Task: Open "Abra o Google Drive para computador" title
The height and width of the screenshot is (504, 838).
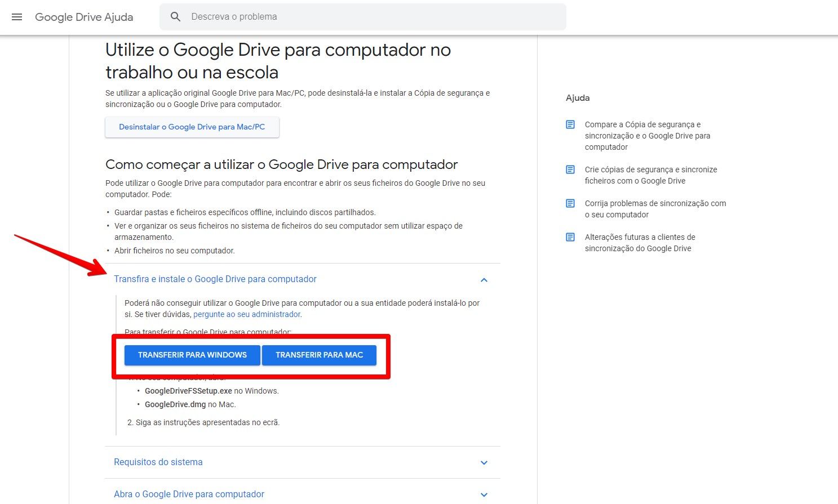Action: pos(189,494)
